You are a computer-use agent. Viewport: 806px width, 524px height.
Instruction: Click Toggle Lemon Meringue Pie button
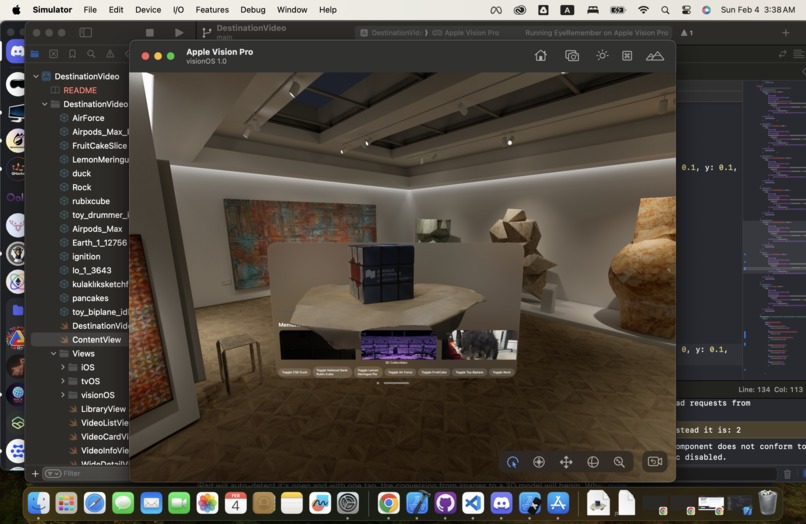tap(368, 372)
